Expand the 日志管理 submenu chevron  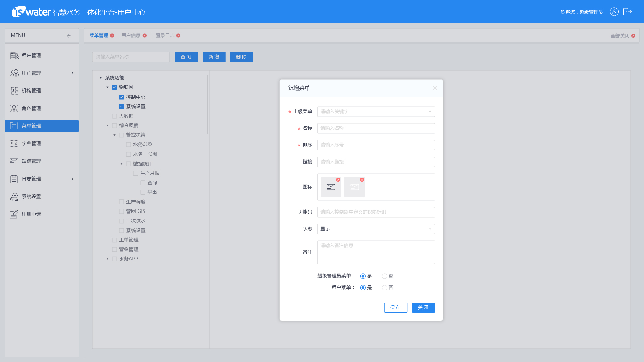[x=72, y=179]
